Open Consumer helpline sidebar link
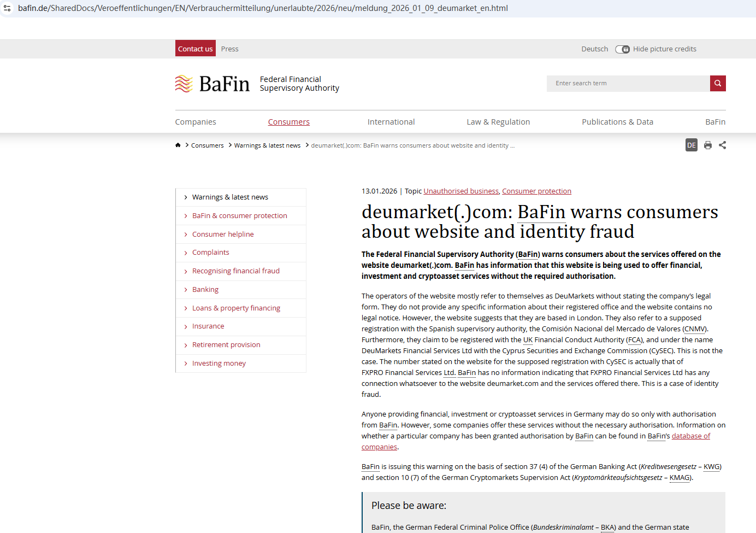This screenshot has width=756, height=533. pos(223,234)
